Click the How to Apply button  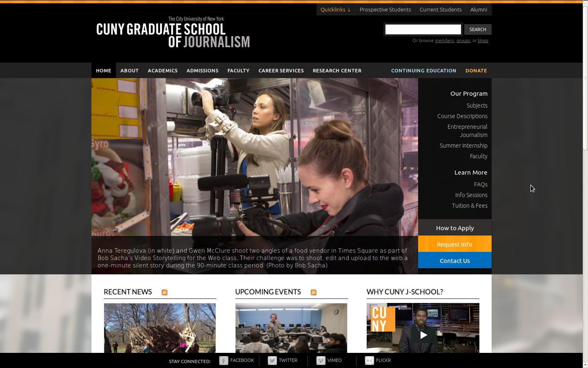[455, 228]
